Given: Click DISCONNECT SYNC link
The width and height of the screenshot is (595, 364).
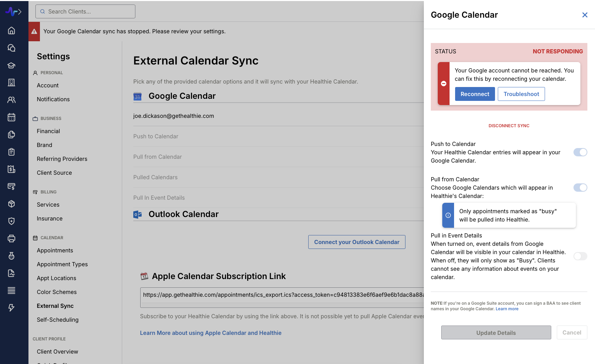Looking at the screenshot, I should click(509, 126).
